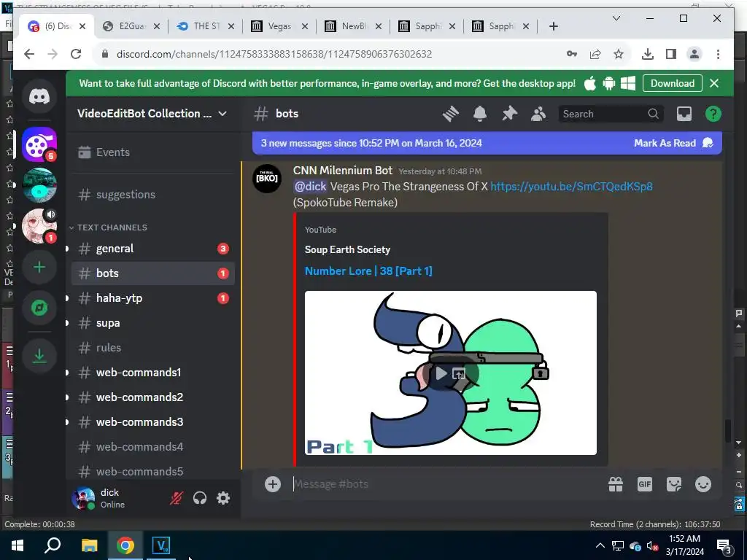This screenshot has height=560, width=747.
Task: Open server Events
Action: tap(153, 152)
